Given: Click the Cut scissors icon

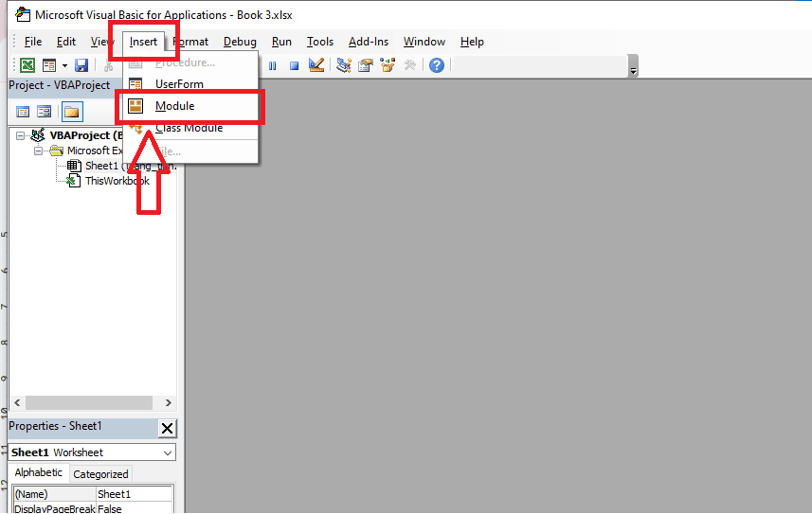Looking at the screenshot, I should pos(108,65).
